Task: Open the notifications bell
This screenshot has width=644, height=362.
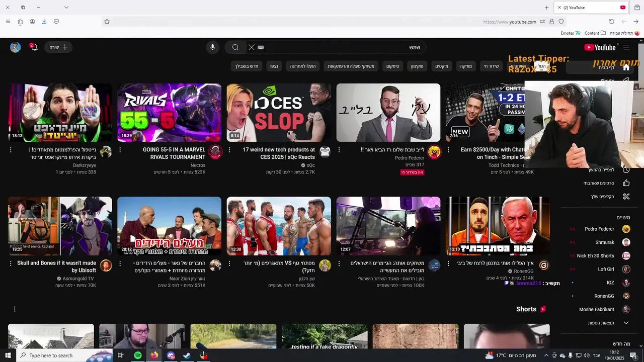Action: [x=34, y=47]
